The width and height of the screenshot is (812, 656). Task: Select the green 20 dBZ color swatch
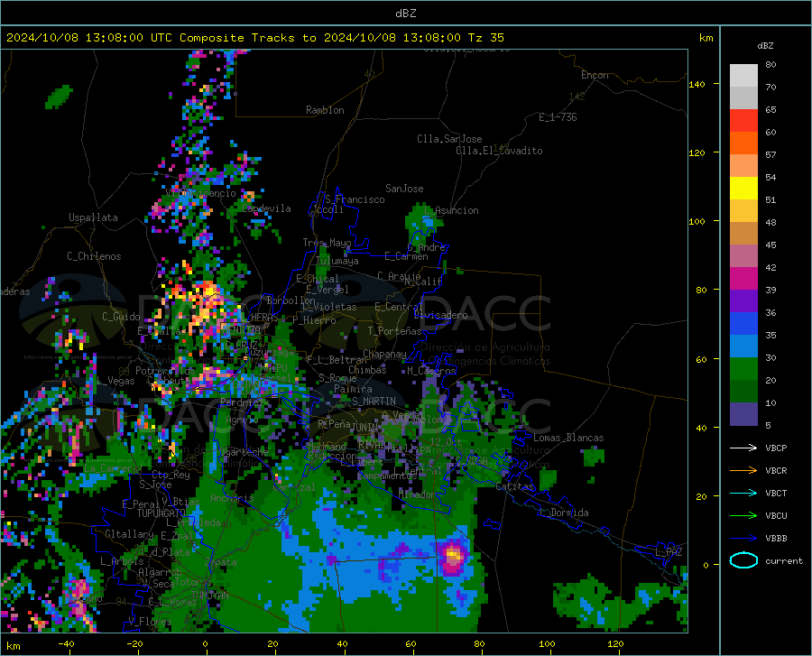pyautogui.click(x=743, y=369)
